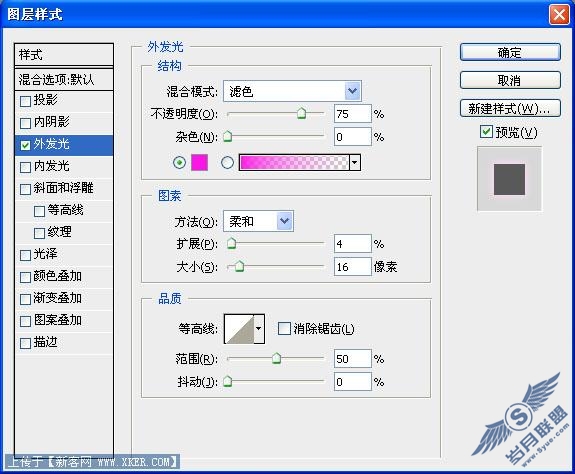The height and width of the screenshot is (474, 575).
Task: Open the 方法 technique dropdown showing 柔和
Action: click(x=258, y=221)
